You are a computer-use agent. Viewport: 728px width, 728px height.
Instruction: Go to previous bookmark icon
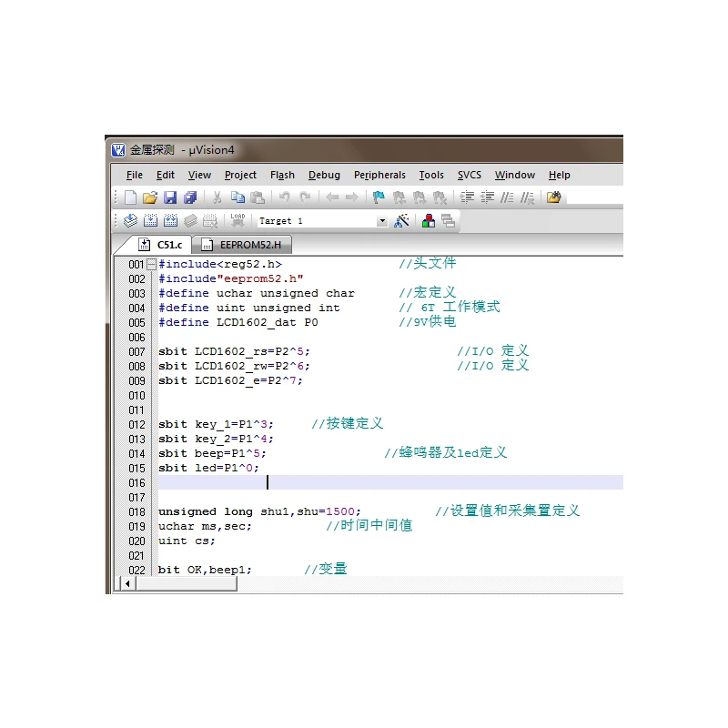(399, 197)
